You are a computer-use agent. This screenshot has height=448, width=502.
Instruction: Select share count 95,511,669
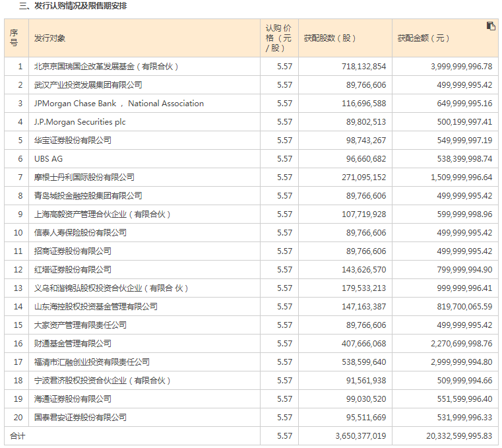[366, 418]
